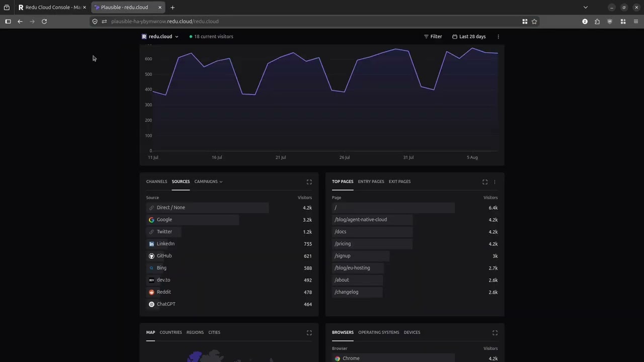Switch to the Cities tab

pyautogui.click(x=214, y=332)
